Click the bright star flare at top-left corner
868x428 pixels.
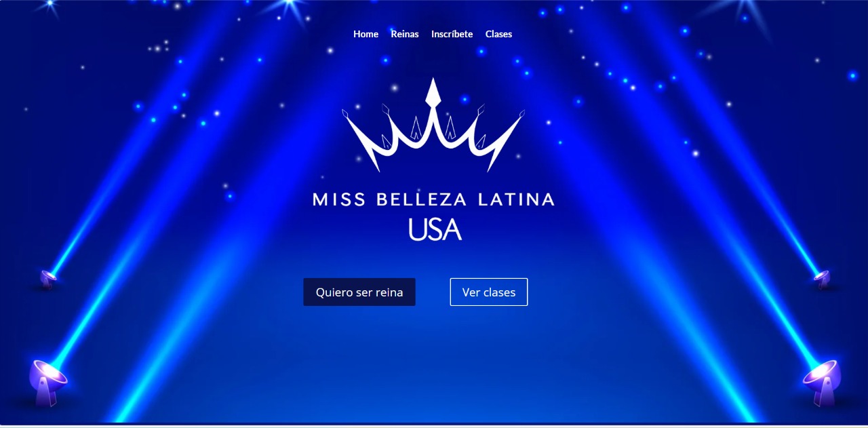point(49,4)
